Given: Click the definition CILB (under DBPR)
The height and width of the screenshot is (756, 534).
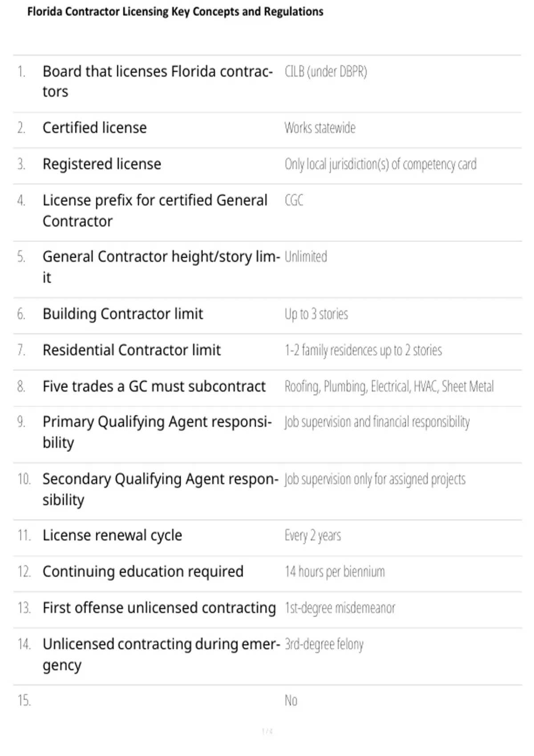Looking at the screenshot, I should [x=326, y=72].
